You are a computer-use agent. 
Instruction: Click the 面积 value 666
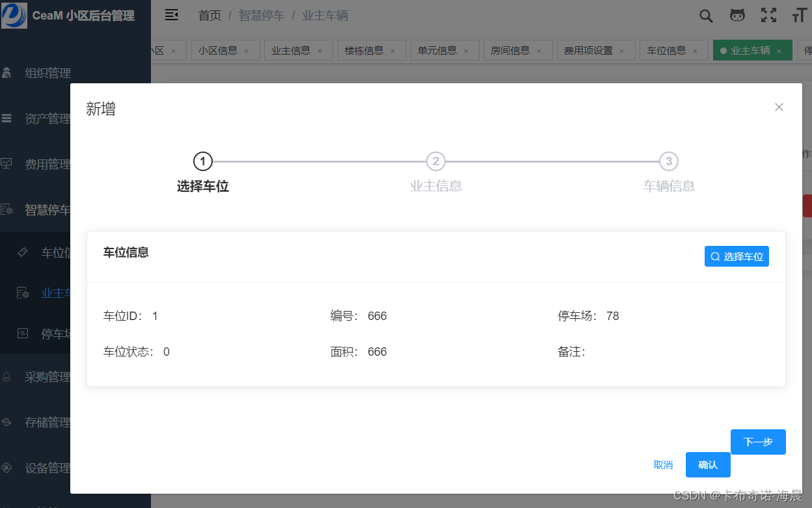click(377, 352)
